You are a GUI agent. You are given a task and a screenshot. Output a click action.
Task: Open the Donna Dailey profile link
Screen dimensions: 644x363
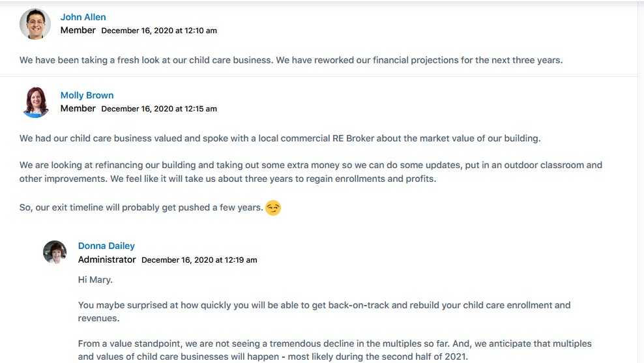coord(106,246)
